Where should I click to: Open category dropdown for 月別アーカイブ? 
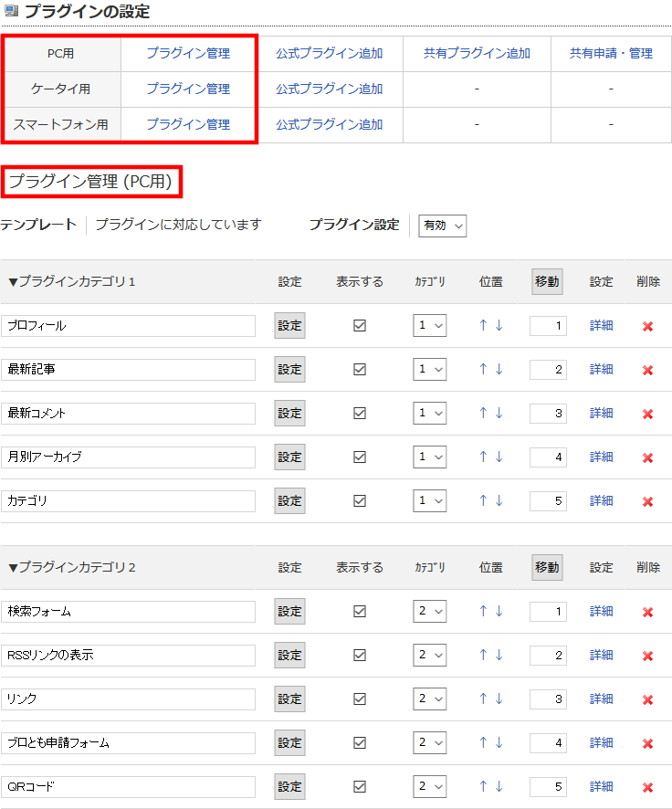tap(430, 457)
